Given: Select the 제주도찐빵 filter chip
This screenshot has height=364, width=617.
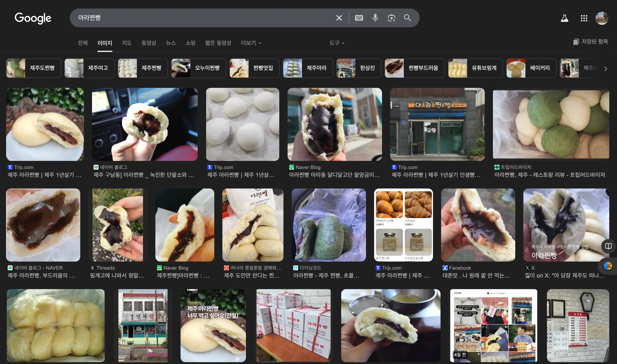Looking at the screenshot, I should pos(34,68).
